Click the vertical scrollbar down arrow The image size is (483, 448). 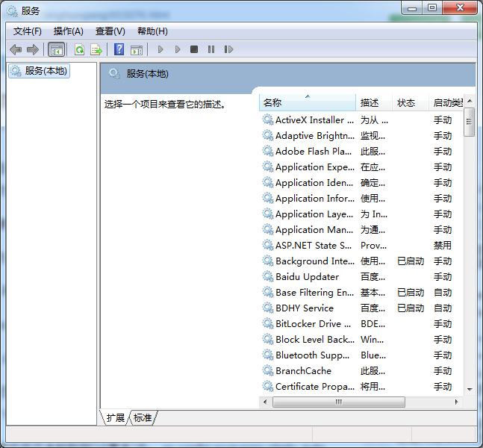[470, 389]
